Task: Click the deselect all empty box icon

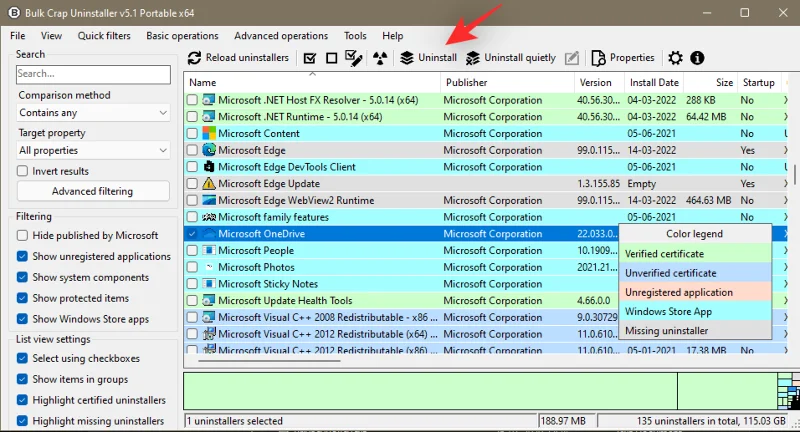Action: tap(332, 58)
